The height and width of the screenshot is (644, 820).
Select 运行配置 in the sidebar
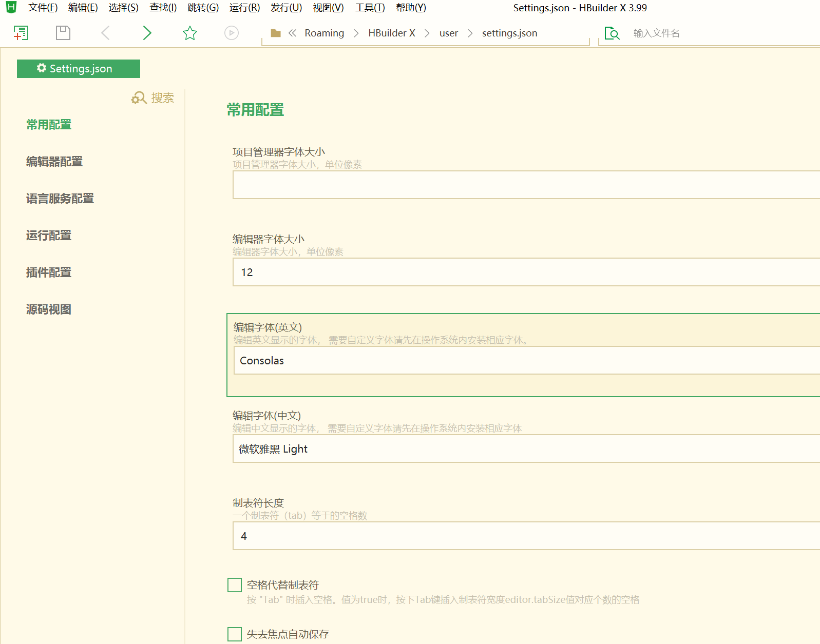49,236
